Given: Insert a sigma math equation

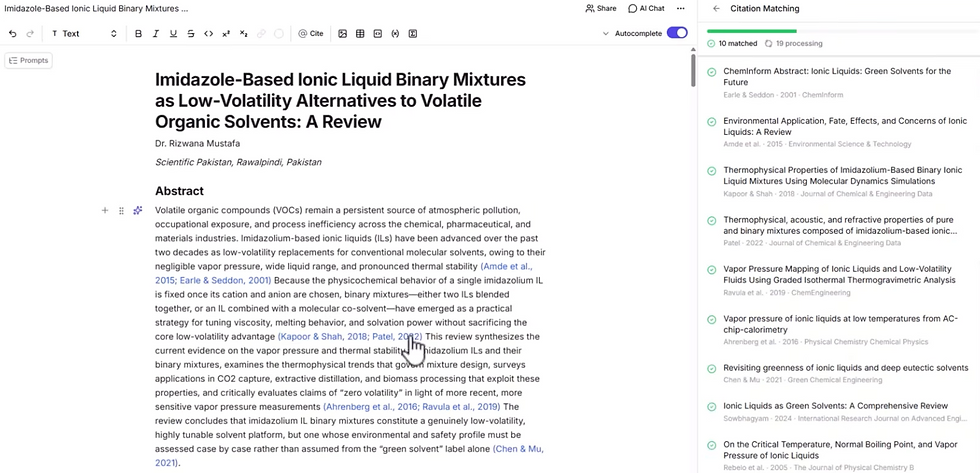Looking at the screenshot, I should [412, 34].
